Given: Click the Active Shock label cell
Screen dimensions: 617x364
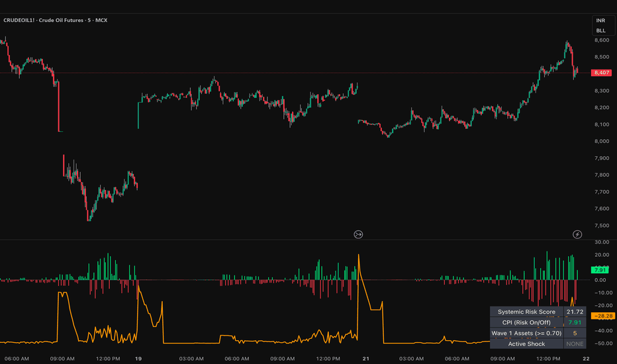Looking at the screenshot, I should pyautogui.click(x=526, y=343).
